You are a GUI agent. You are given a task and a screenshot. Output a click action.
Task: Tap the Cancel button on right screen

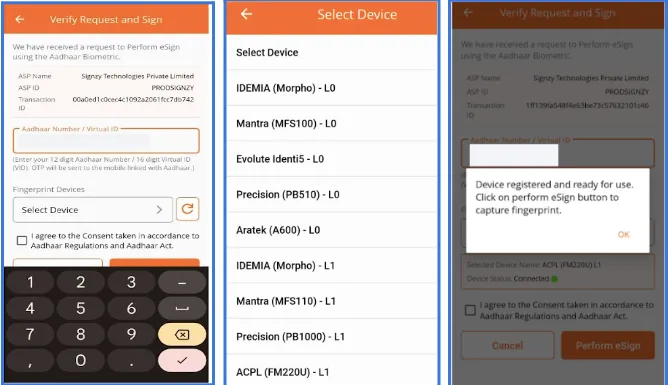(507, 345)
